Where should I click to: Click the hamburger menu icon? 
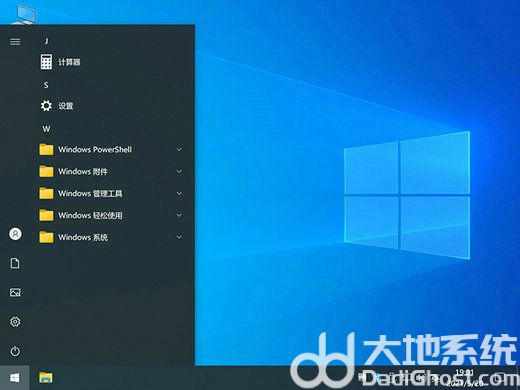coord(15,42)
